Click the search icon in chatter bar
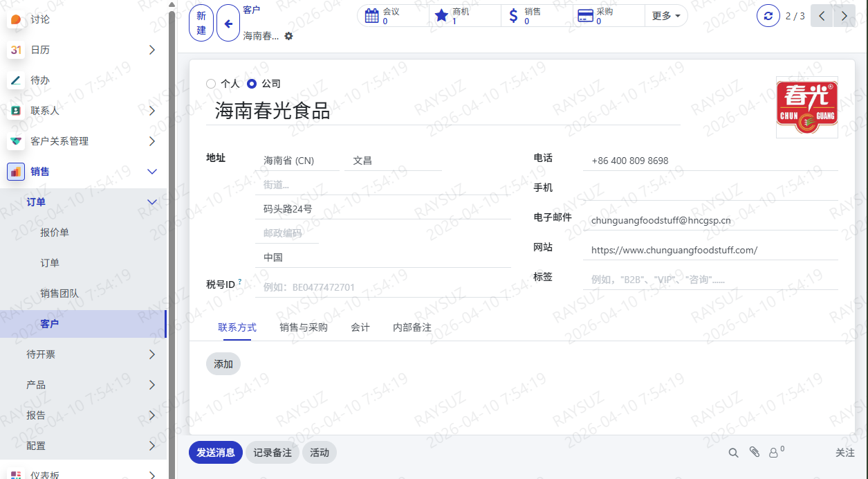Viewport: 868px width, 479px height. pyautogui.click(x=734, y=453)
